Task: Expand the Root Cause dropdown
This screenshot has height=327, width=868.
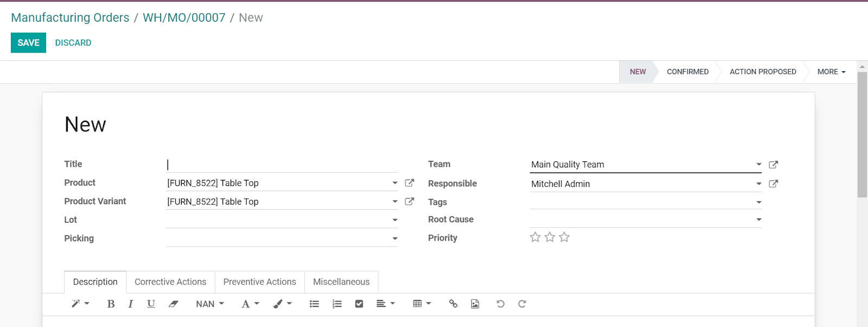Action: 759,219
